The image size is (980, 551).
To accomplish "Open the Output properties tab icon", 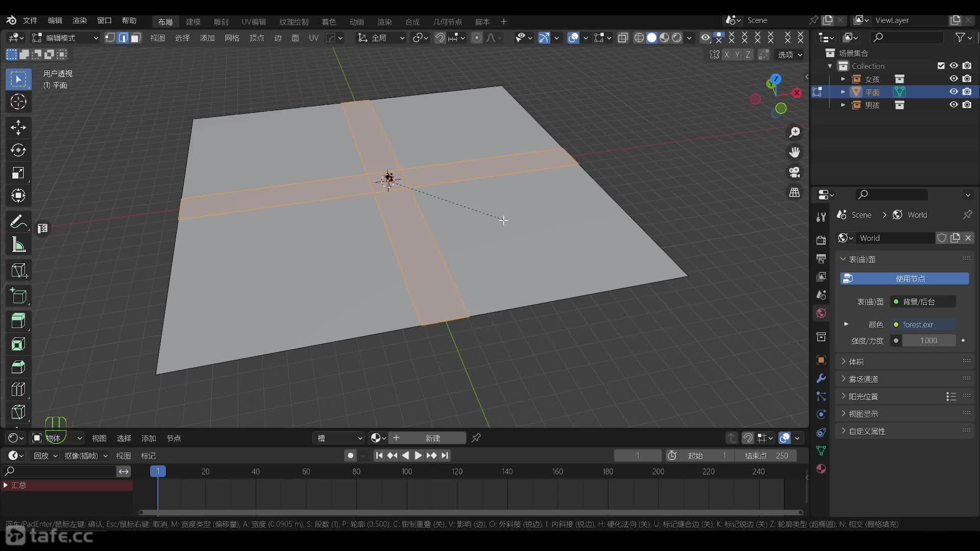I will click(x=821, y=258).
